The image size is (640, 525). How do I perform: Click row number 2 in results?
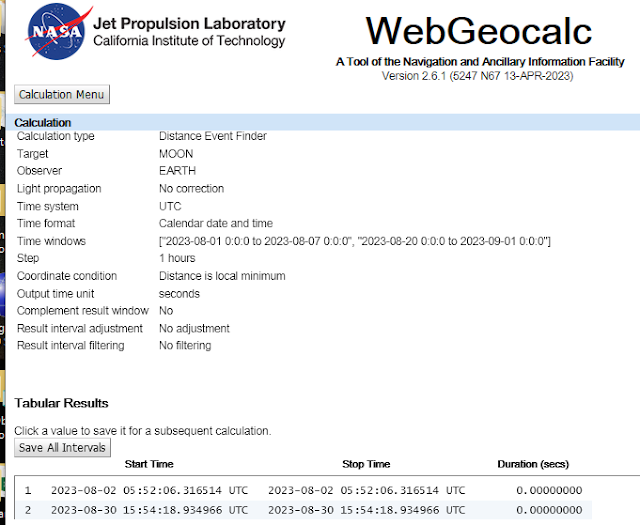[x=28, y=510]
